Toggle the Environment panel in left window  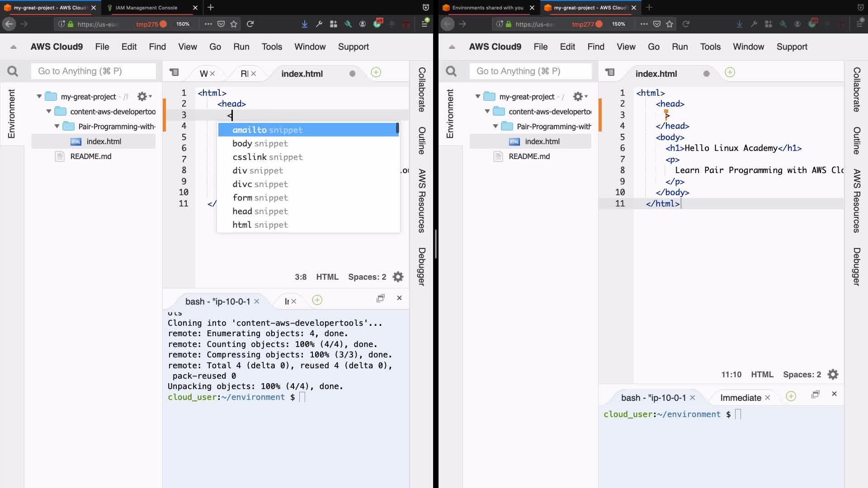[11, 113]
